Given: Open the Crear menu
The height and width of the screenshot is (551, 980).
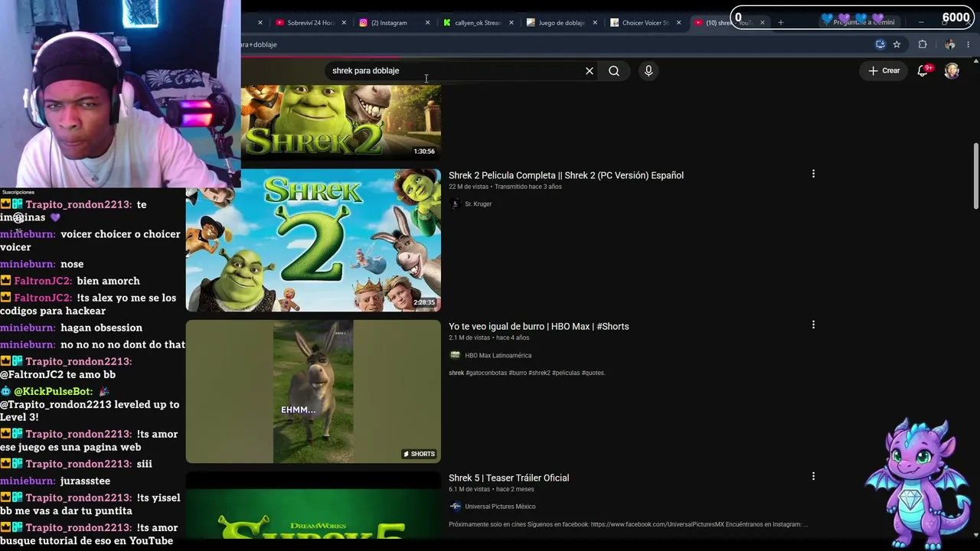Looking at the screenshot, I should point(884,70).
